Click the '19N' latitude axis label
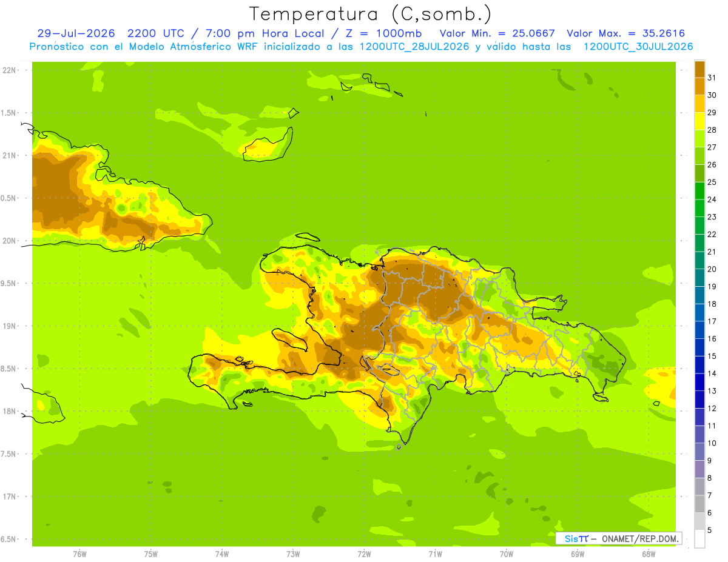 point(8,326)
